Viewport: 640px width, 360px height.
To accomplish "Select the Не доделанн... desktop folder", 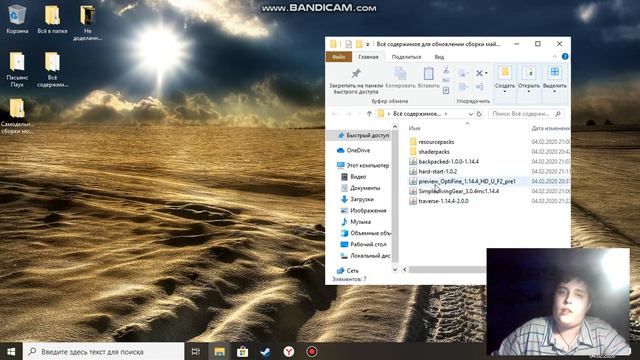I will point(87,23).
